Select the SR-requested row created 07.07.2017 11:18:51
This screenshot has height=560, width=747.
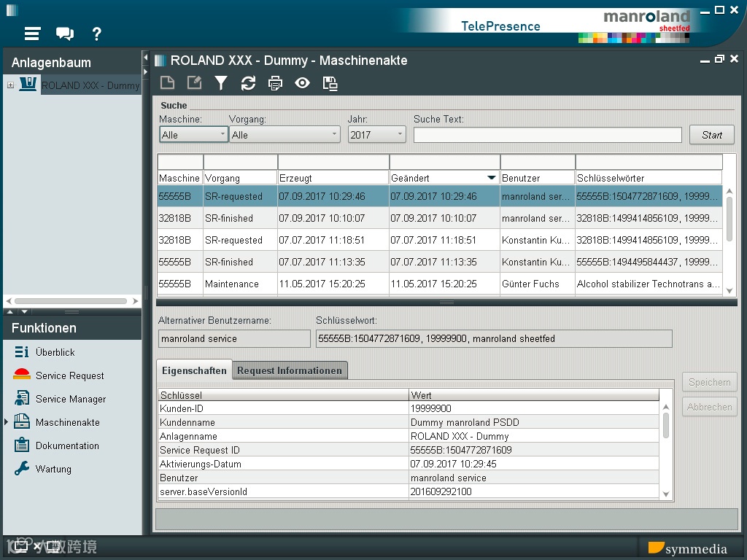(x=439, y=240)
